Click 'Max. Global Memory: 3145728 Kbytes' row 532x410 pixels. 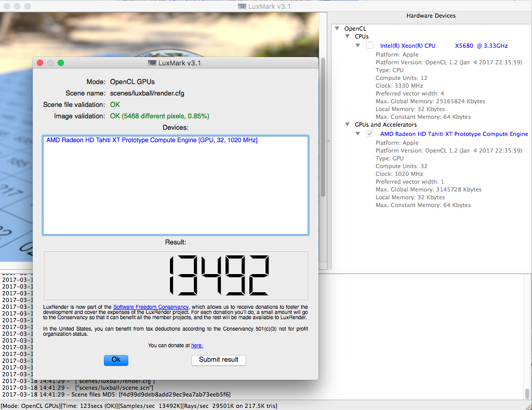[428, 189]
